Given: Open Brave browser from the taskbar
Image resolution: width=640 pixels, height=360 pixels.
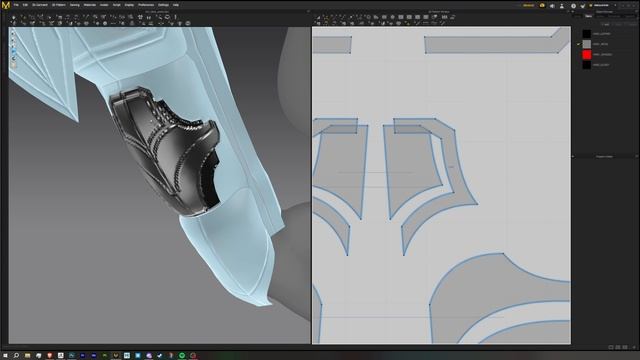Looking at the screenshot, I should pos(49,356).
